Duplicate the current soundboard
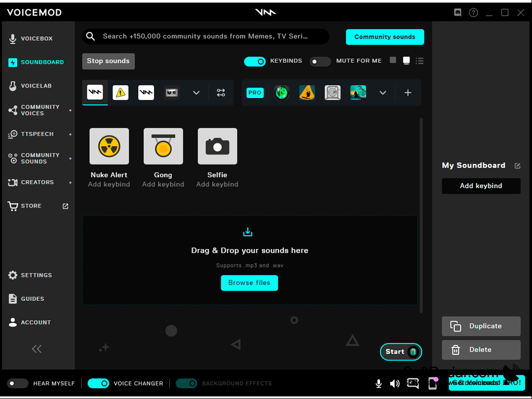Image resolution: width=532 pixels, height=399 pixels. (x=481, y=326)
